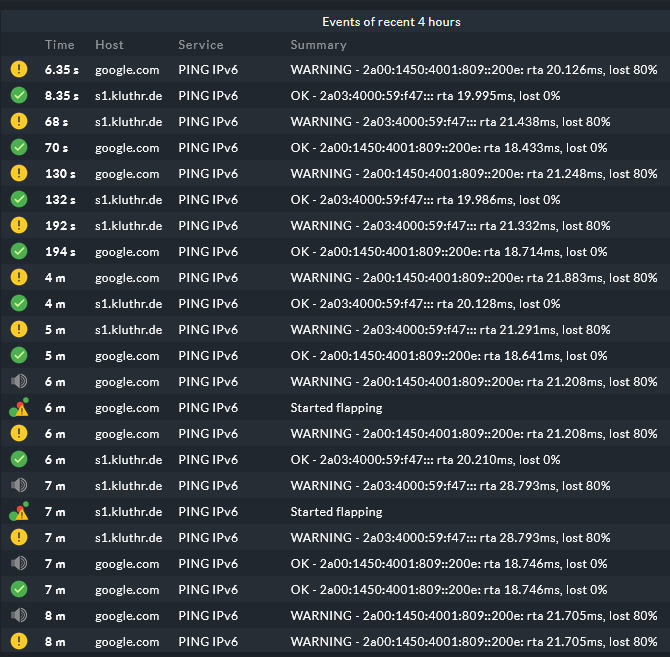Click OK icon in 4 m s1.kluthr.de row
Image resolution: width=670 pixels, height=657 pixels.
[19, 303]
